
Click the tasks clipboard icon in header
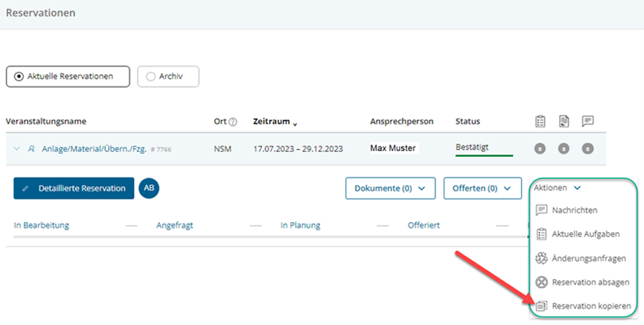click(539, 121)
